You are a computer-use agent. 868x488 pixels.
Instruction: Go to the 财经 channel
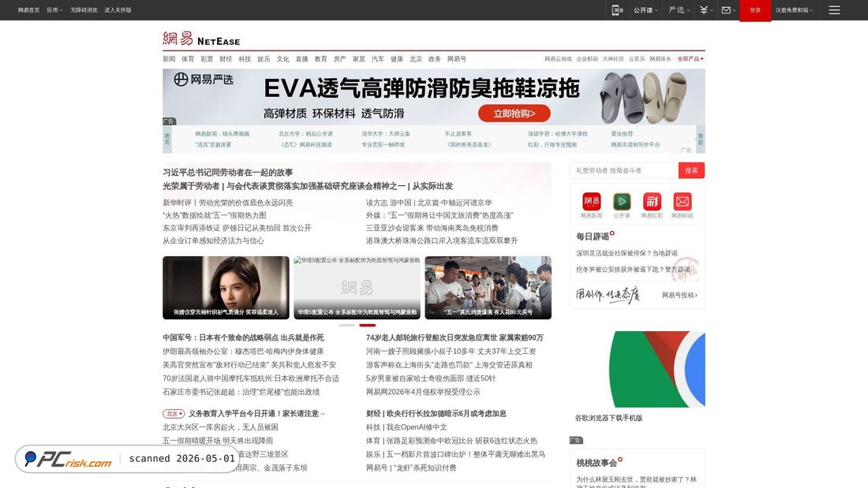[226, 58]
